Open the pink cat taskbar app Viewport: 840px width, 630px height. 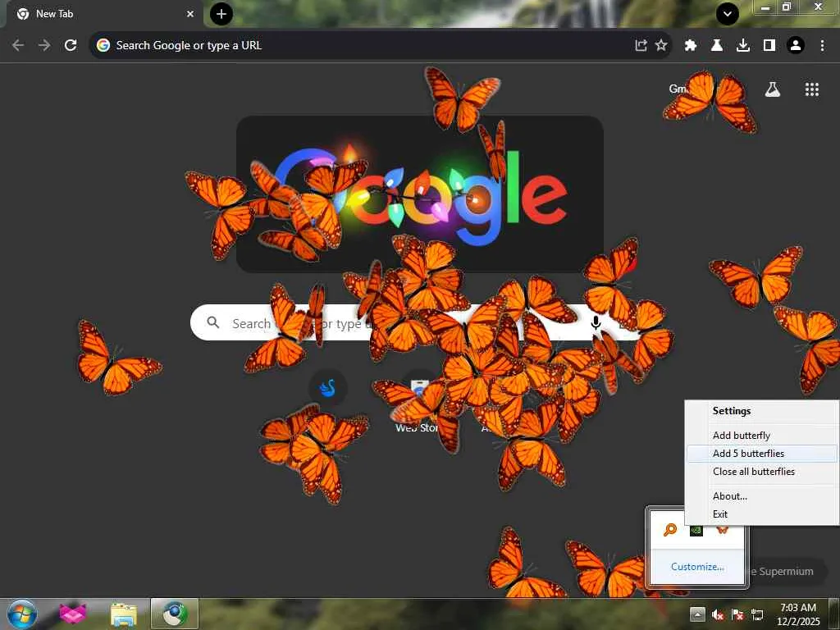72,614
